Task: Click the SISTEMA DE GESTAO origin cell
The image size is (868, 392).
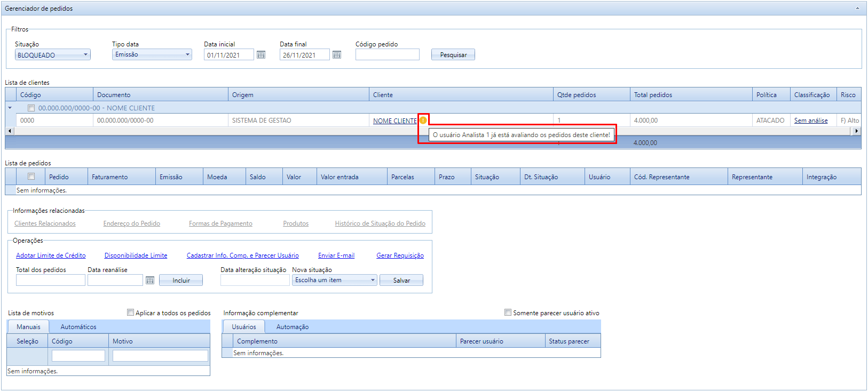Action: click(298, 121)
